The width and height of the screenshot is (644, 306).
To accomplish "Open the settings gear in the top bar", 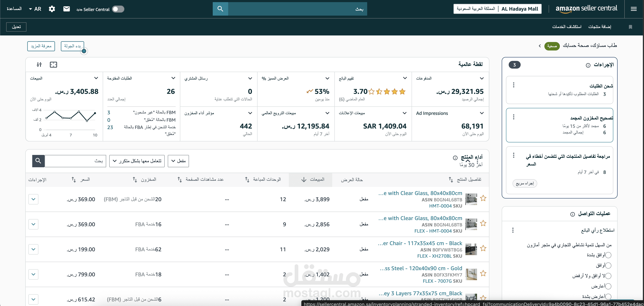I will [x=52, y=9].
